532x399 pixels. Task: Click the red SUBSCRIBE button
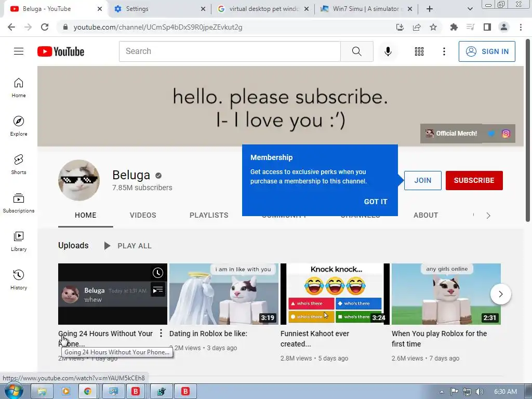click(x=474, y=180)
